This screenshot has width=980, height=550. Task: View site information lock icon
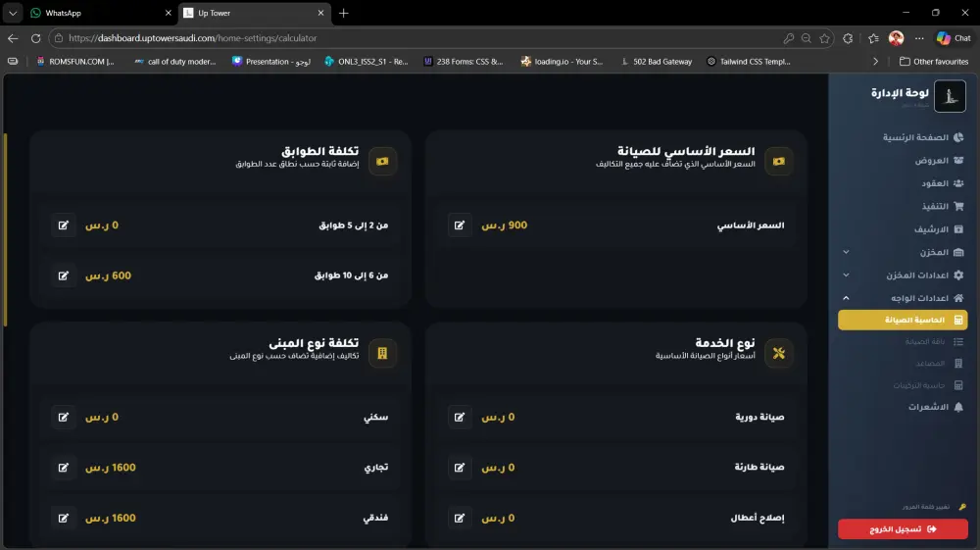tap(59, 38)
